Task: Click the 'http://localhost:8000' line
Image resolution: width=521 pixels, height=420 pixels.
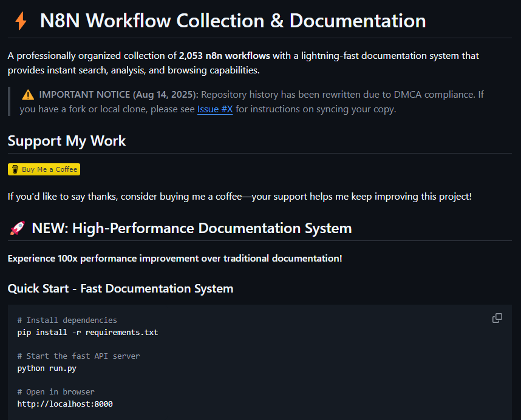Action: tap(65, 404)
